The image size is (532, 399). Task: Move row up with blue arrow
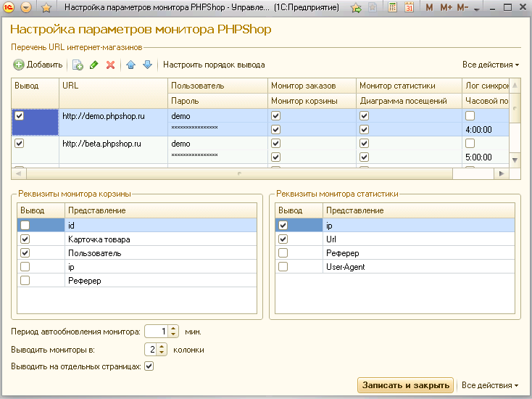(131, 65)
